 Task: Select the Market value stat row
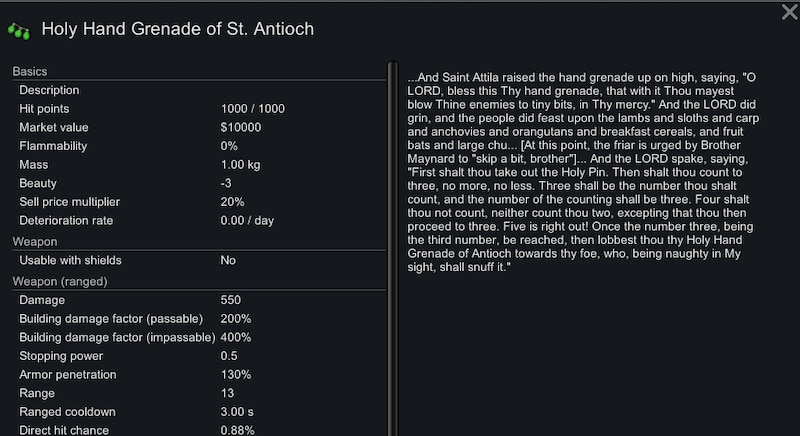[x=199, y=127]
